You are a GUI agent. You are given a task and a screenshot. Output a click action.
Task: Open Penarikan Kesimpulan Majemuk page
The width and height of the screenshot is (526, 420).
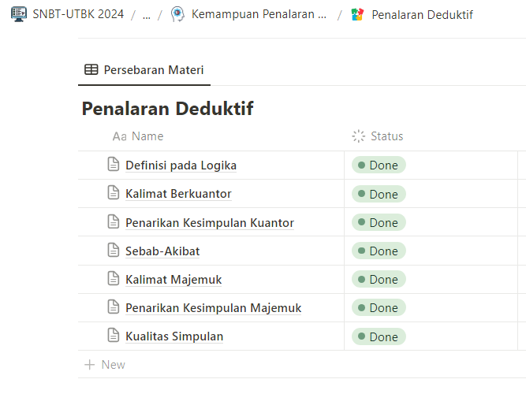point(214,307)
